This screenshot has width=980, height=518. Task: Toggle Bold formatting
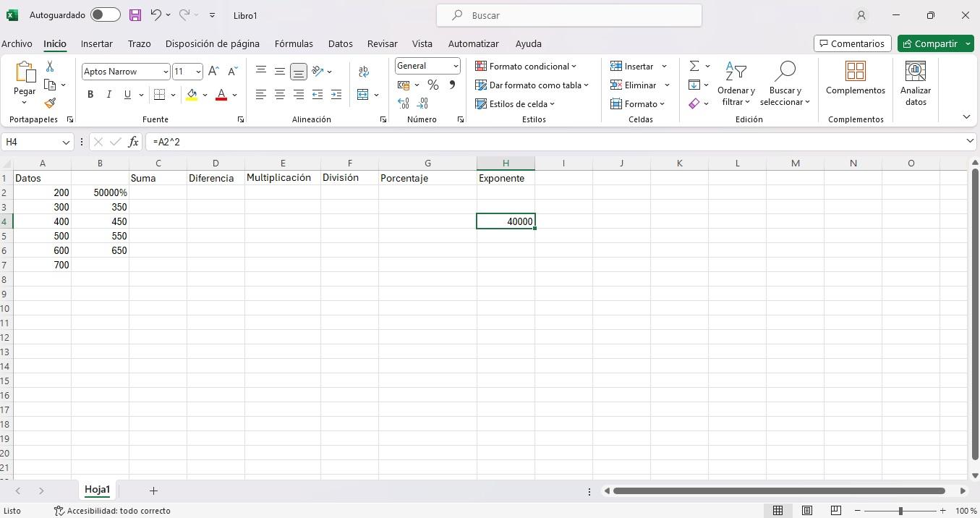[90, 94]
